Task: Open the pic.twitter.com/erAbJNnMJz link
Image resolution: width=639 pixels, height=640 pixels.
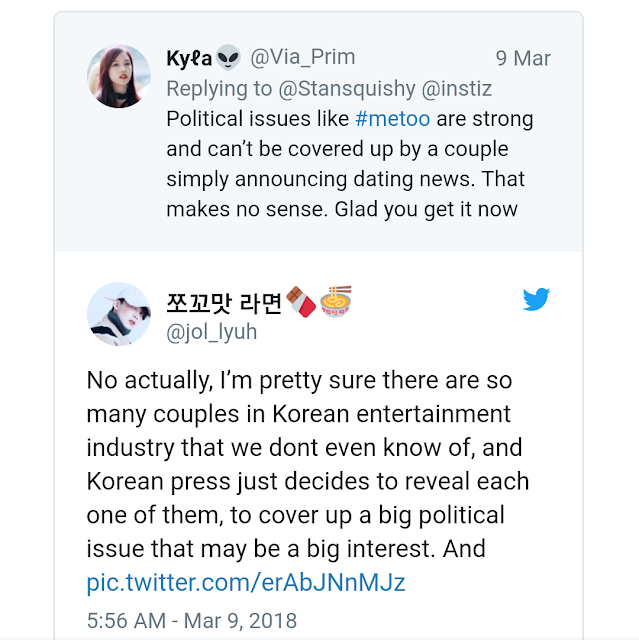Action: 246,581
